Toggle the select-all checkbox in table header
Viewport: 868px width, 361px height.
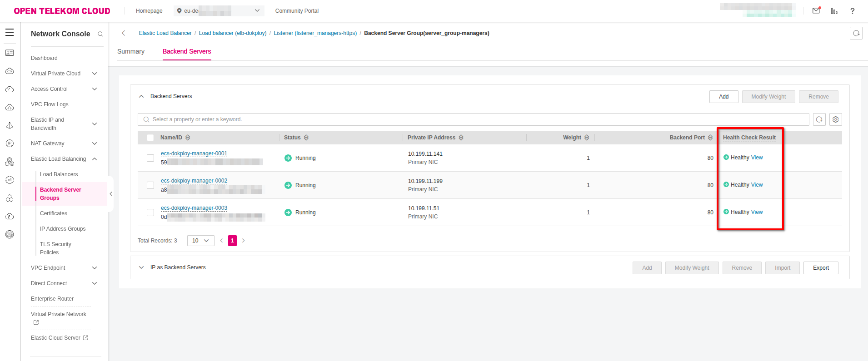[150, 138]
